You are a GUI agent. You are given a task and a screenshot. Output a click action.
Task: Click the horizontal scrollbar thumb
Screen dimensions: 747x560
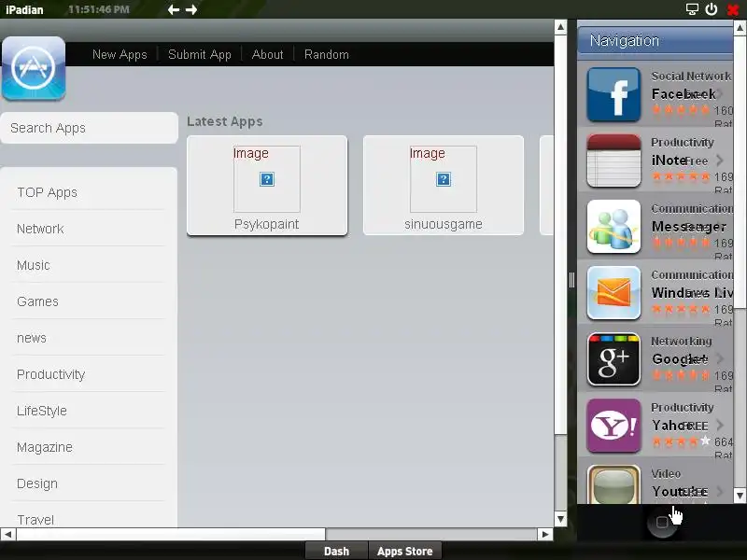pyautogui.click(x=171, y=534)
